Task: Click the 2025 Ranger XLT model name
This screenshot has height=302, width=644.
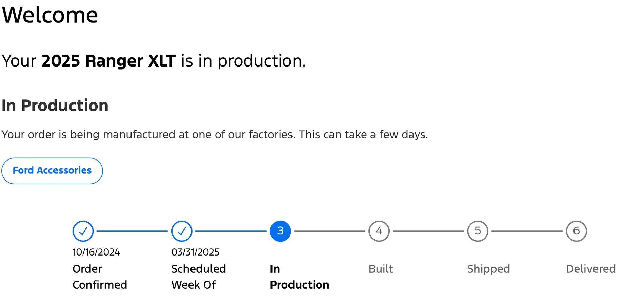Action: 108,61
